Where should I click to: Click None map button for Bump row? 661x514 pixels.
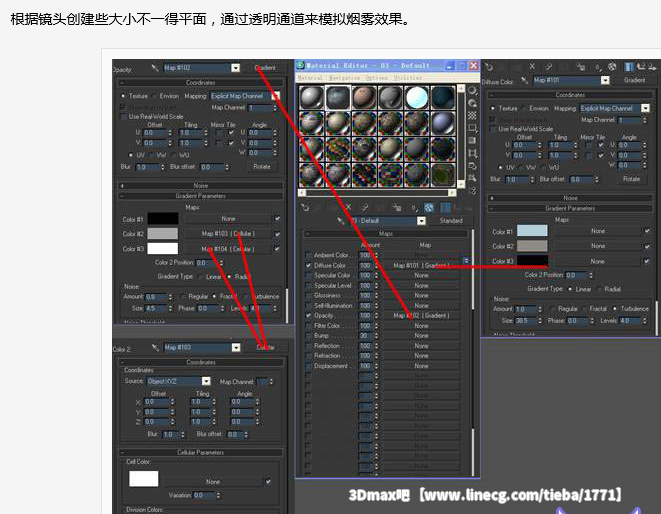[x=421, y=336]
